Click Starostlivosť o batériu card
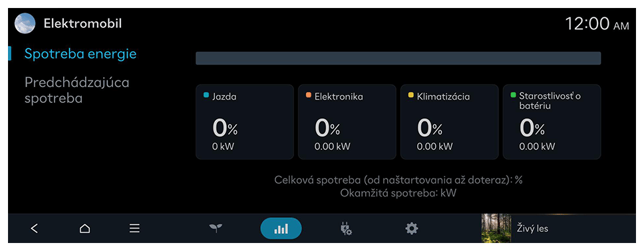644x251 pixels. (x=552, y=122)
